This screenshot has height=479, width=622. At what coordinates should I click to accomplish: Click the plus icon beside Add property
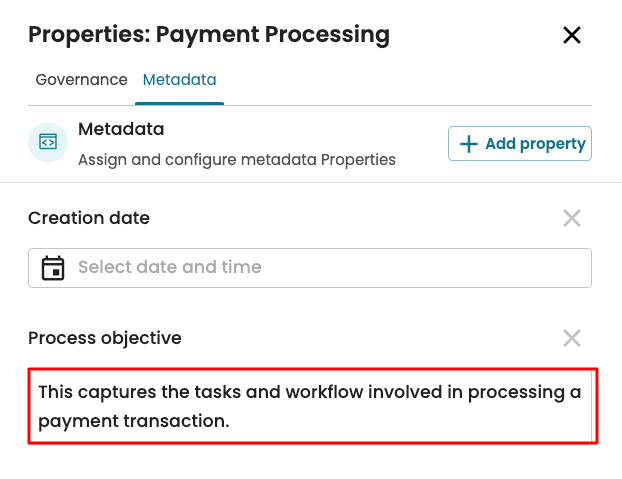coord(468,144)
